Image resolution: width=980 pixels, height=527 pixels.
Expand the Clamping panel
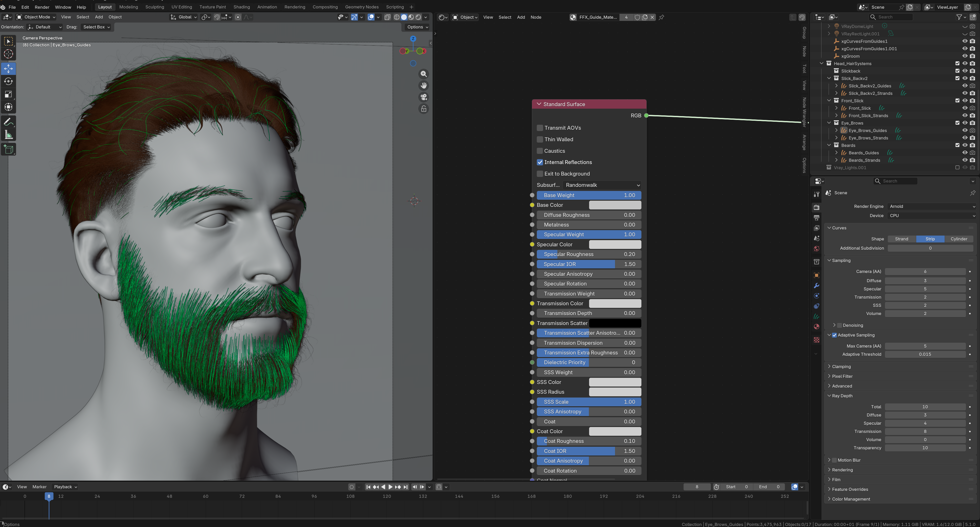click(841, 366)
